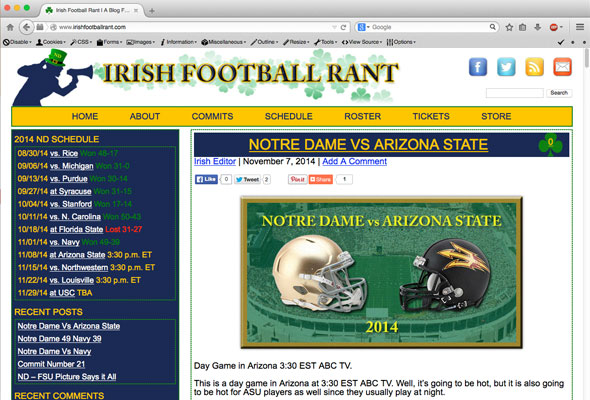Click the site Search button
Image resolution: width=590 pixels, height=400 pixels.
559,93
